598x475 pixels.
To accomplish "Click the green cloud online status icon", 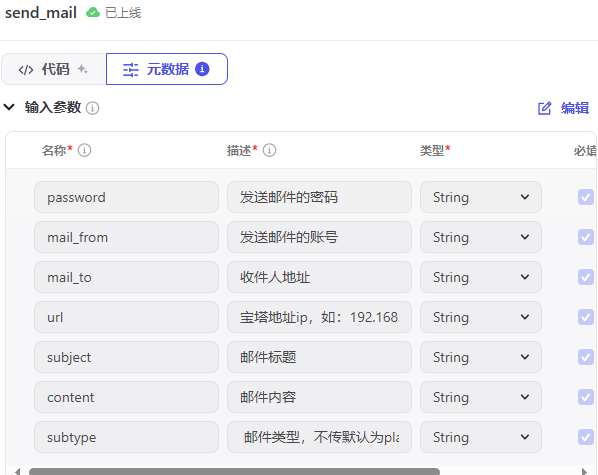I will [x=93, y=13].
